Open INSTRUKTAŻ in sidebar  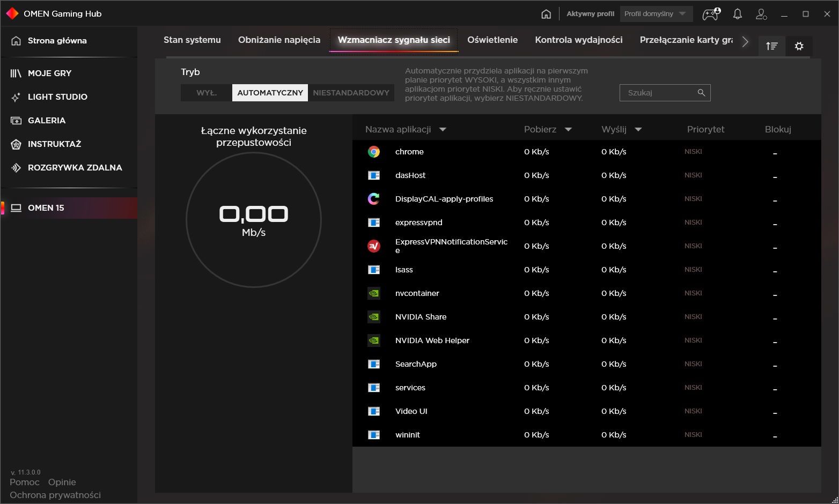[69, 144]
